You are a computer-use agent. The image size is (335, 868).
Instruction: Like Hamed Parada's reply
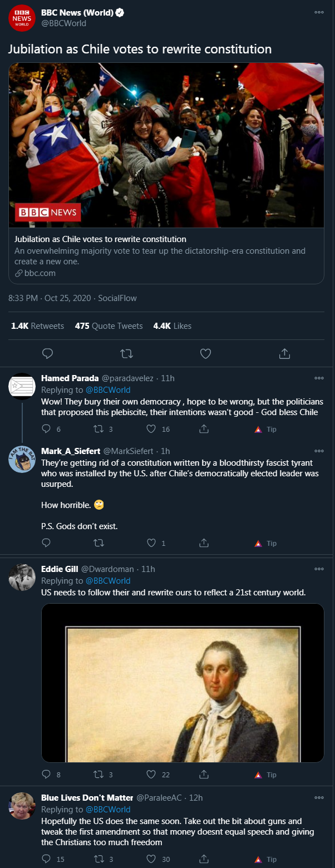[x=157, y=429]
